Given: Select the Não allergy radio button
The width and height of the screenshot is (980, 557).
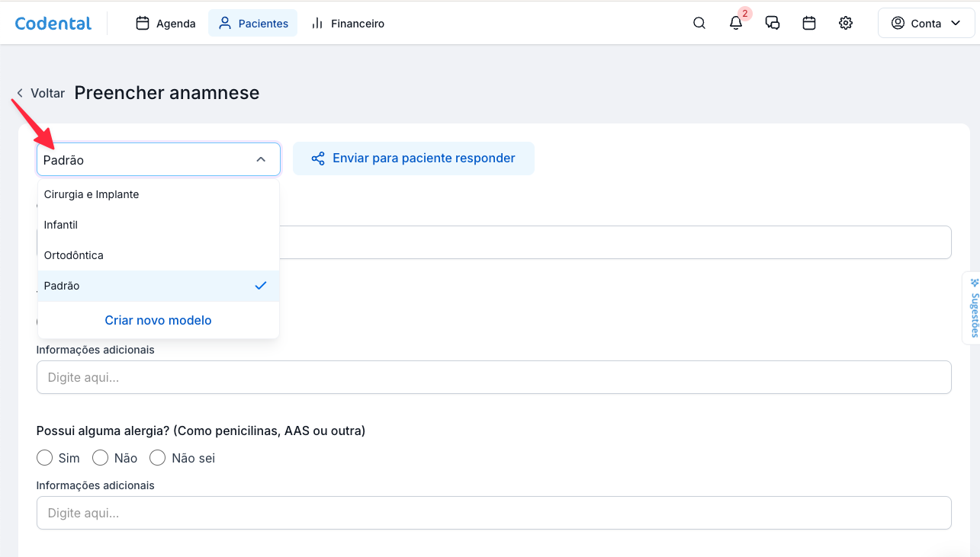Looking at the screenshot, I should [x=101, y=458].
